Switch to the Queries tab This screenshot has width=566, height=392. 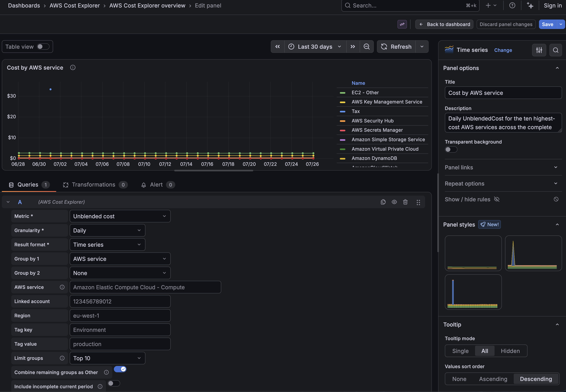(x=29, y=185)
